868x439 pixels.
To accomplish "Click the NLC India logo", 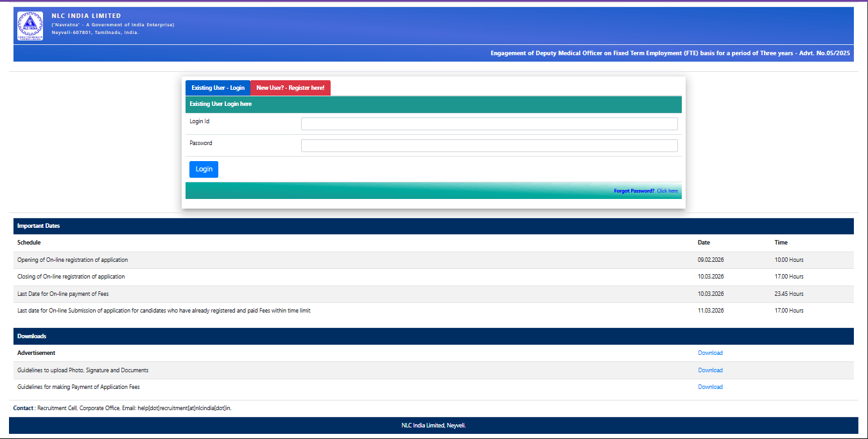I will click(x=30, y=26).
